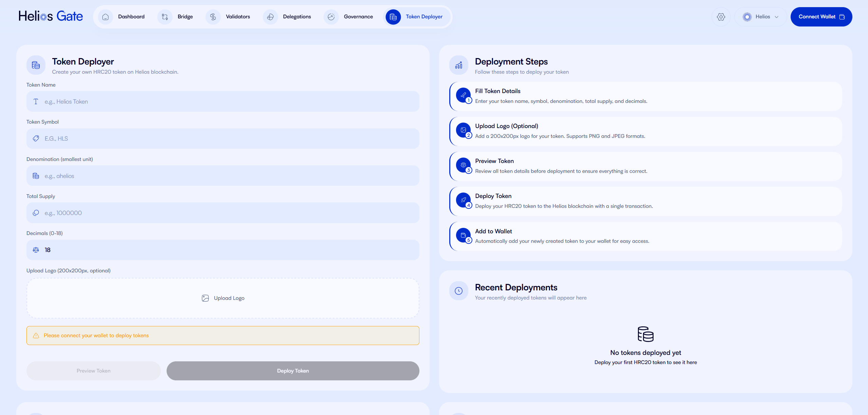
Task: Switch to the Dashboard tab
Action: (x=131, y=16)
